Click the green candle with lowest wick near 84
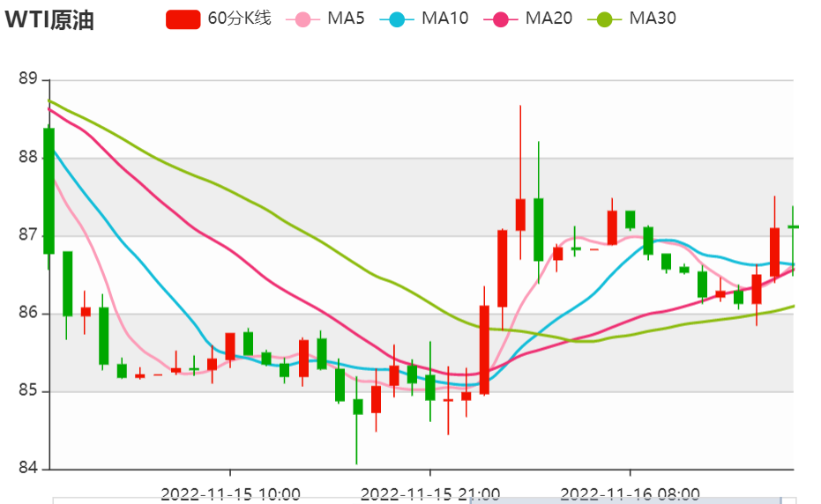 pyautogui.click(x=358, y=407)
